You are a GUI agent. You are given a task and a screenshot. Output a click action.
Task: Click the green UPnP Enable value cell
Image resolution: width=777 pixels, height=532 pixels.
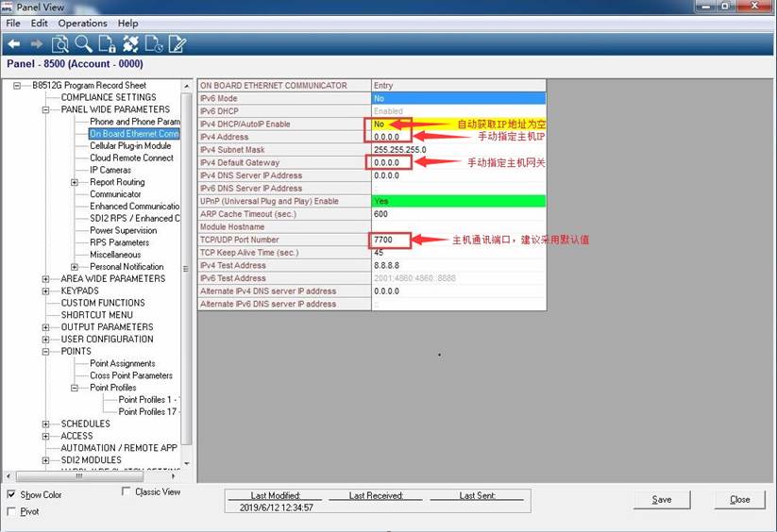pyautogui.click(x=458, y=201)
